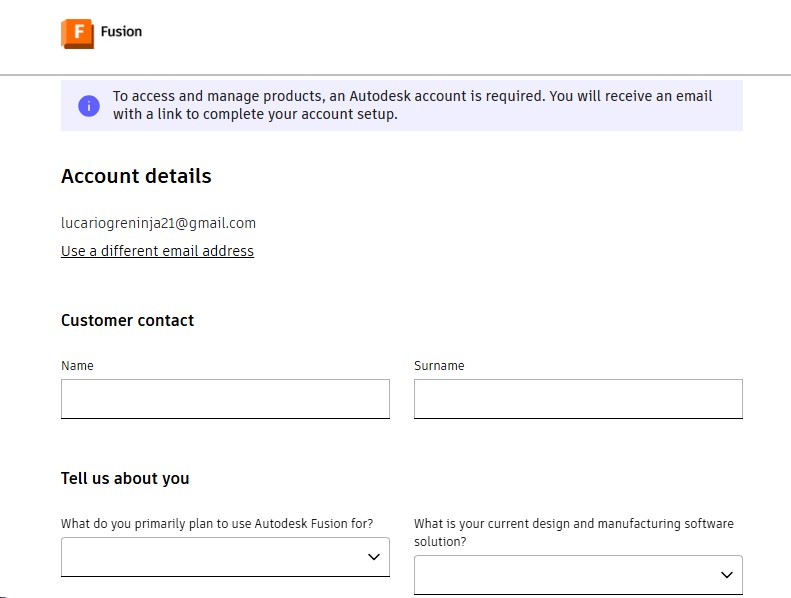
Task: Click the Surname field label
Action: [x=439, y=366]
